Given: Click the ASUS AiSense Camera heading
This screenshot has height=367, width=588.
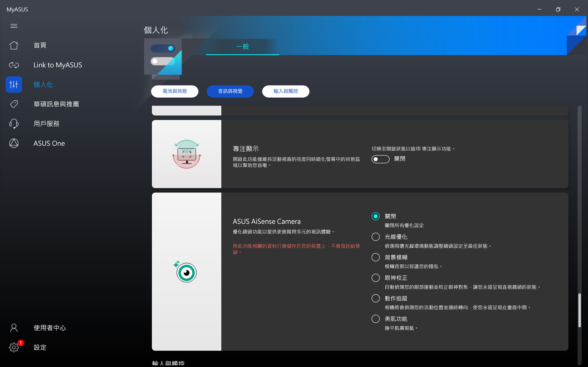Looking at the screenshot, I should 267,221.
